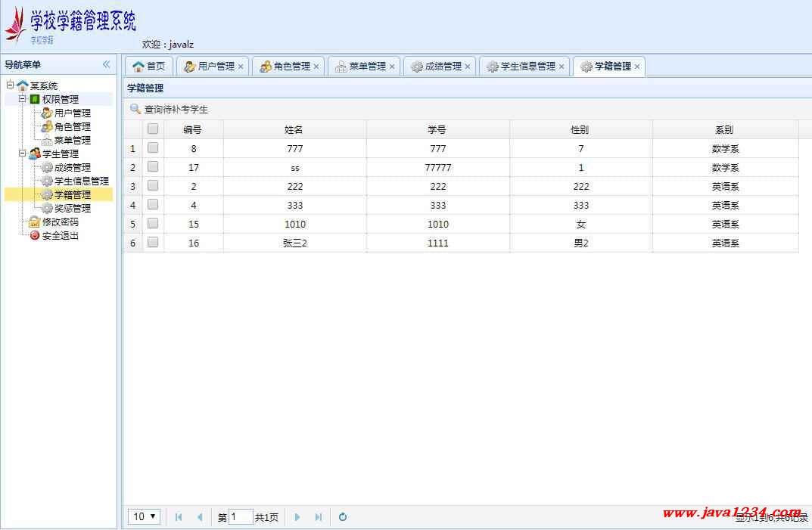The height and width of the screenshot is (530, 812).
Task: Collapse the 学生管理 tree node
Action: tap(23, 153)
